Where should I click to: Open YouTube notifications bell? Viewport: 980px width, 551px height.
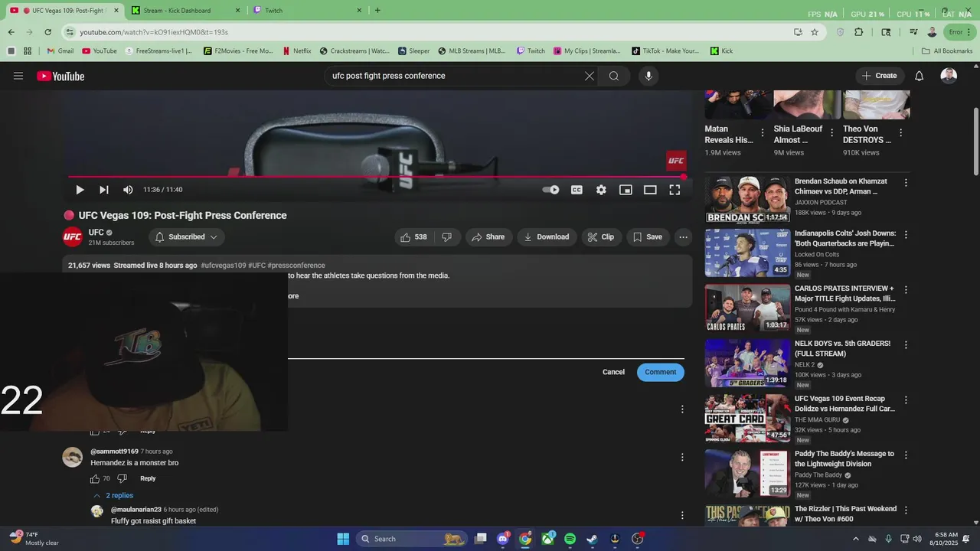[x=920, y=76]
